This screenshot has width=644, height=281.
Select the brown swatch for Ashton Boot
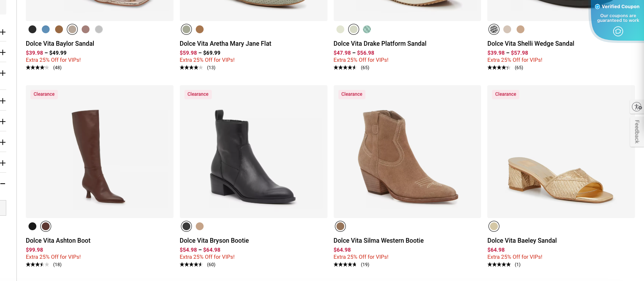tap(46, 226)
